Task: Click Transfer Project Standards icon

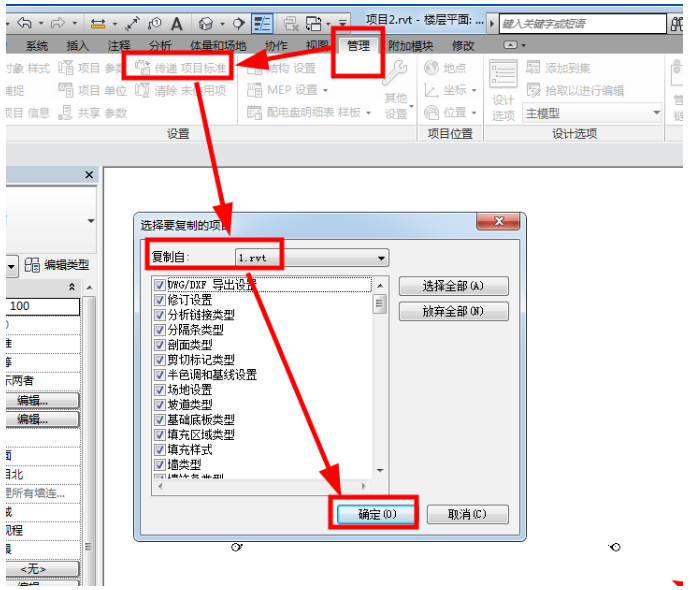Action: click(142, 67)
